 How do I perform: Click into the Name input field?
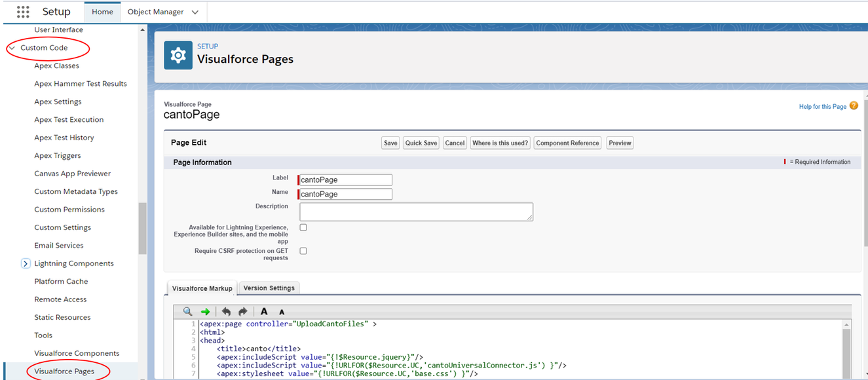pyautogui.click(x=346, y=194)
